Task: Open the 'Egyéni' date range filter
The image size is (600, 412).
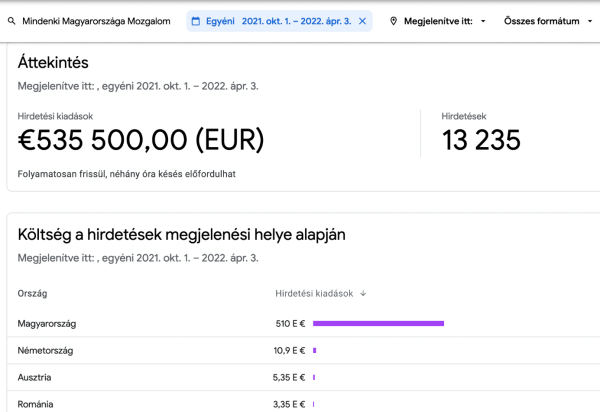Action: pos(279,21)
